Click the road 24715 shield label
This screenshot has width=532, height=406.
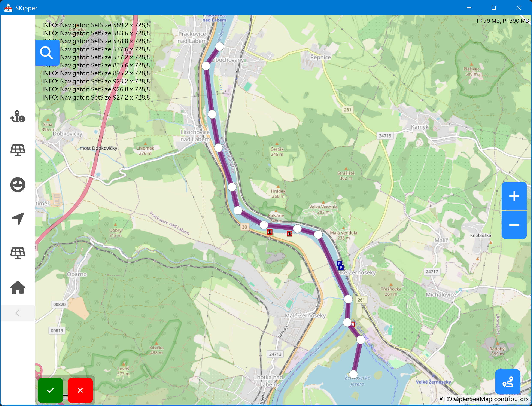[385, 136]
